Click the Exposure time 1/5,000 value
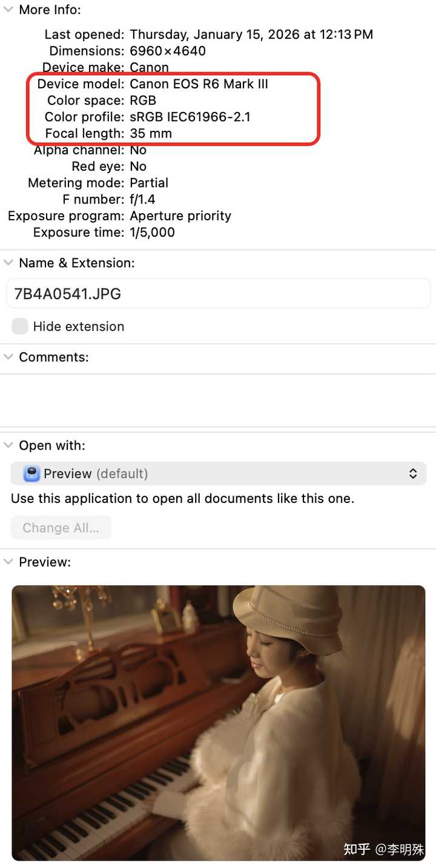Viewport: 436px width, 868px height. point(152,232)
